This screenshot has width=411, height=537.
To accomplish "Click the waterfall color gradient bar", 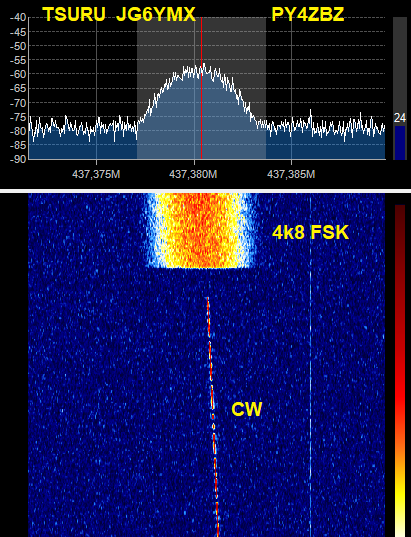I will 400,371.
